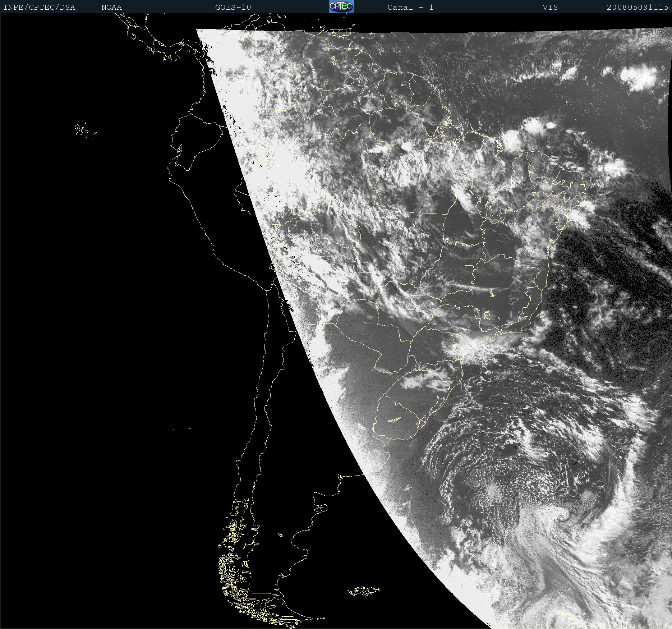Click the 'VIS' label in header
This screenshot has width=672, height=629.
click(550, 7)
